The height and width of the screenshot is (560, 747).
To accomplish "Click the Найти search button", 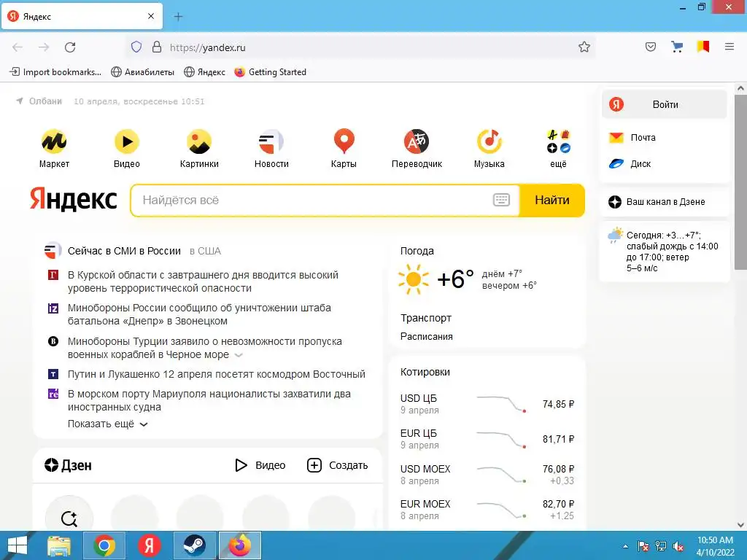I will (x=552, y=200).
